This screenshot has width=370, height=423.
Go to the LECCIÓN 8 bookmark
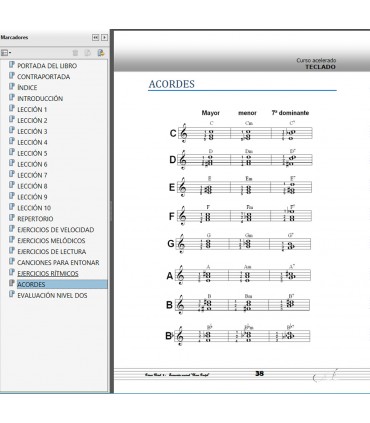tap(32, 186)
